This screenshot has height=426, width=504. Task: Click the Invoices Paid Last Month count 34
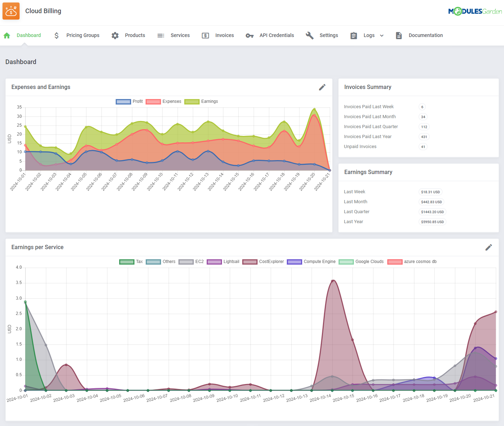(x=423, y=117)
